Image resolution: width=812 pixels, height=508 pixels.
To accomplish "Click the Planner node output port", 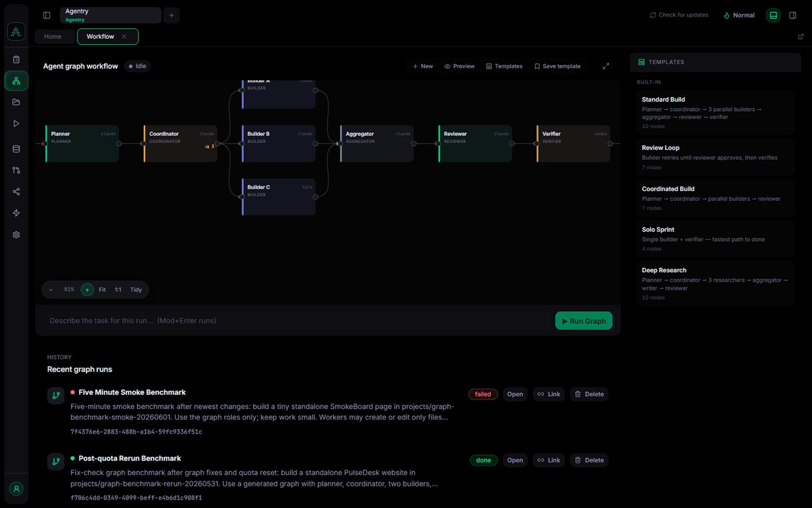I will (x=119, y=143).
